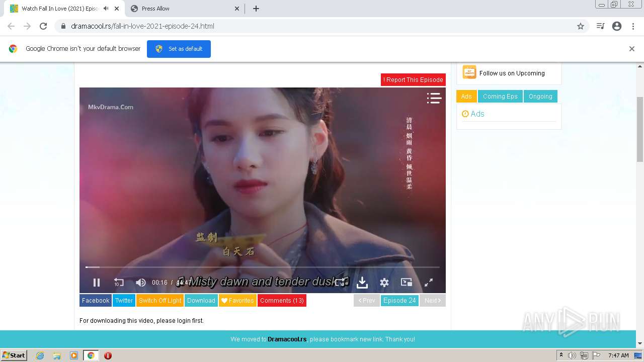Share episode on Facebook
The width and height of the screenshot is (644, 362).
96,301
